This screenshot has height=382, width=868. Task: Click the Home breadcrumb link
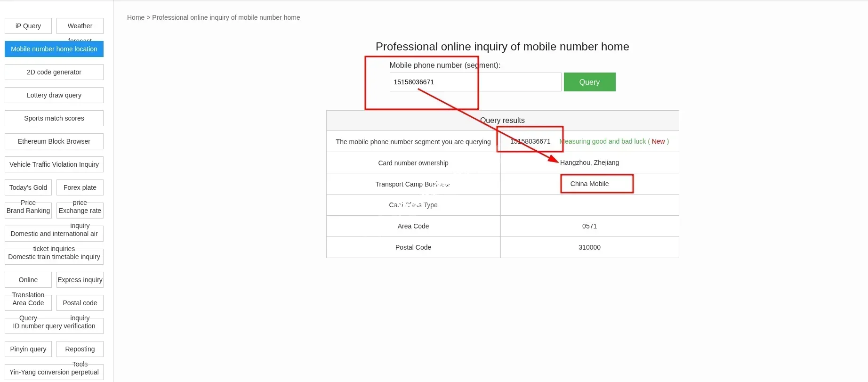[136, 17]
